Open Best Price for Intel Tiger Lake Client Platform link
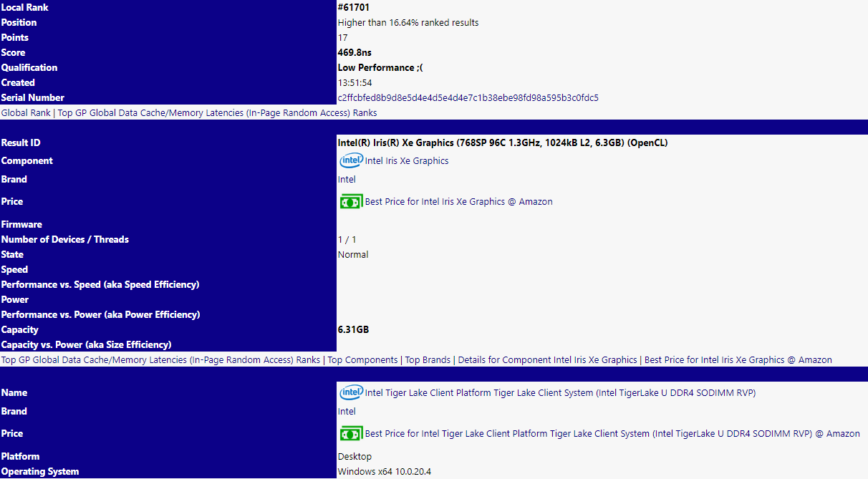 pyautogui.click(x=612, y=434)
